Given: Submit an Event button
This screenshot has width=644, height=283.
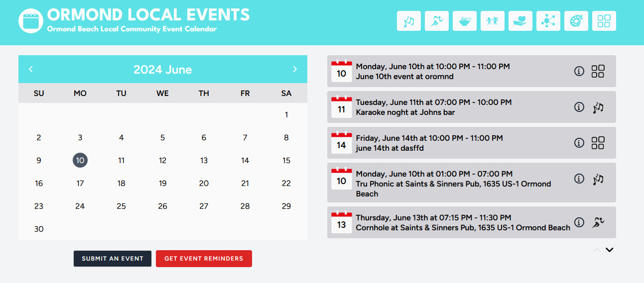Looking at the screenshot, I should pos(113,259).
